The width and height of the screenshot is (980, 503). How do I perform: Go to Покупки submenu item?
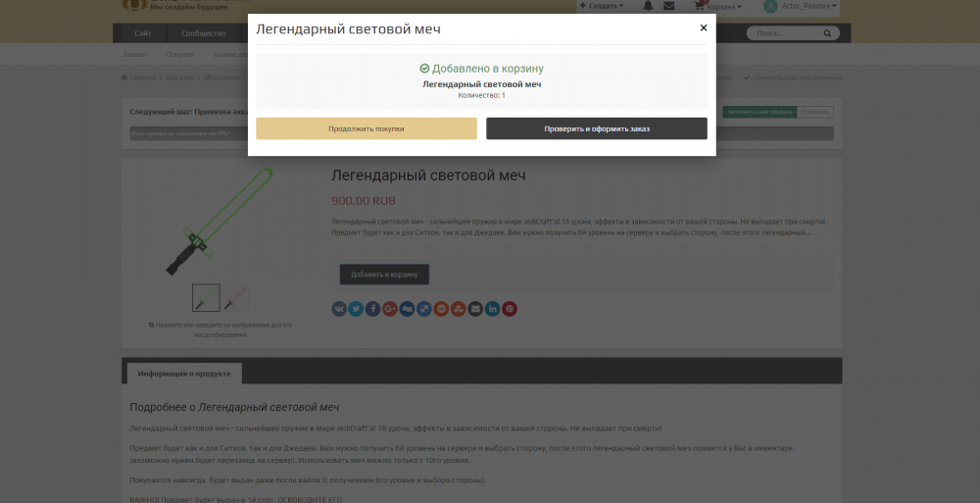[180, 55]
